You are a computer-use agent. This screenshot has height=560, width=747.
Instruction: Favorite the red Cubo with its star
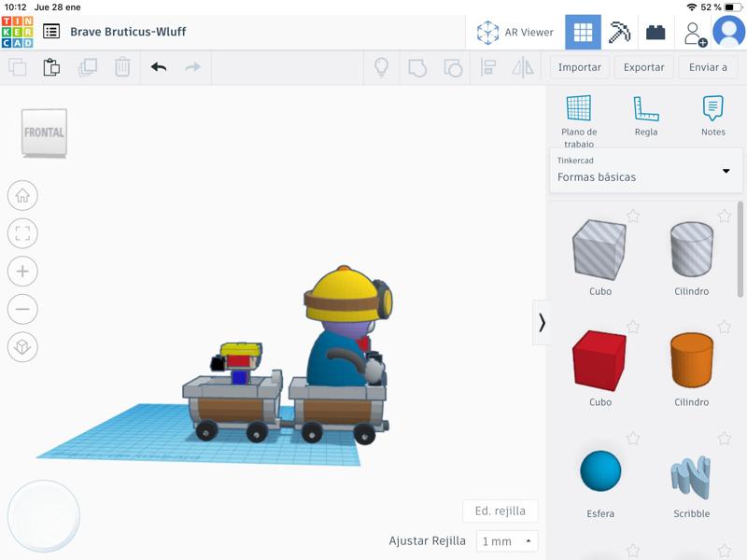(x=633, y=328)
